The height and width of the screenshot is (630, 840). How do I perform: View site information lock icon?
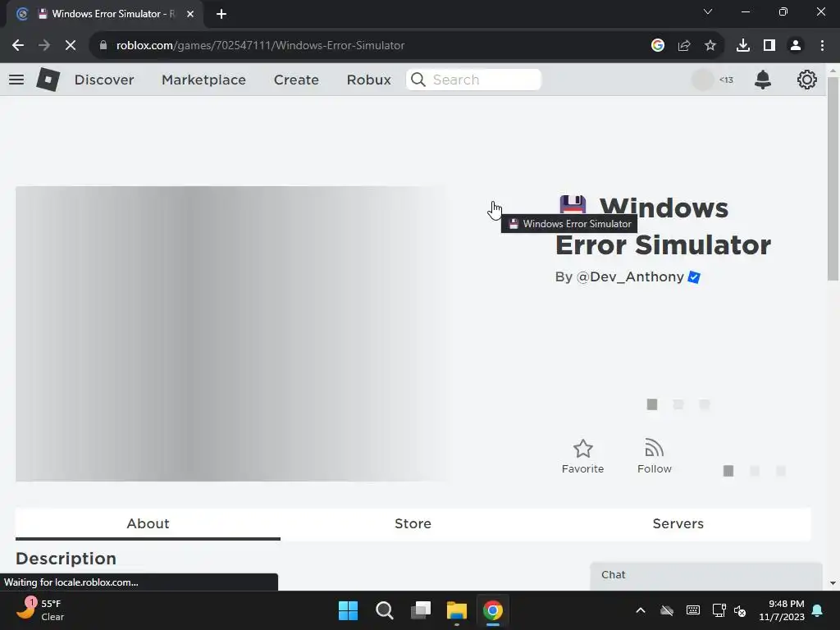103,46
